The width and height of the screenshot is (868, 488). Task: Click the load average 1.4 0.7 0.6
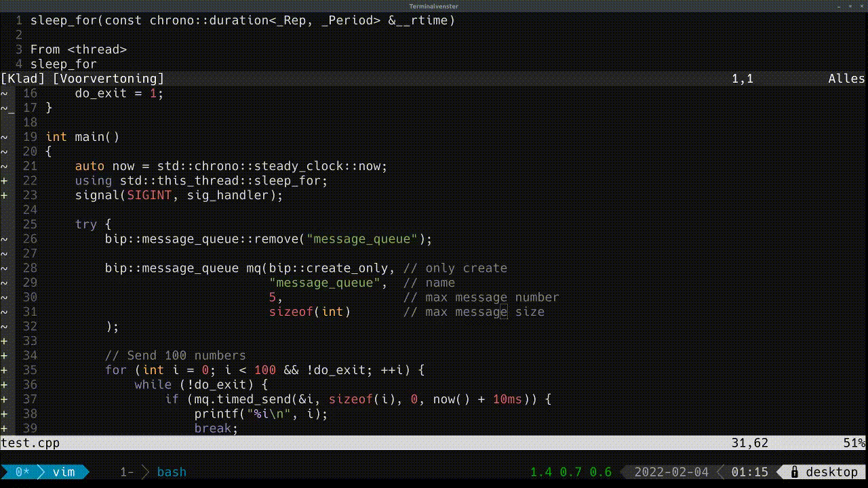click(571, 472)
